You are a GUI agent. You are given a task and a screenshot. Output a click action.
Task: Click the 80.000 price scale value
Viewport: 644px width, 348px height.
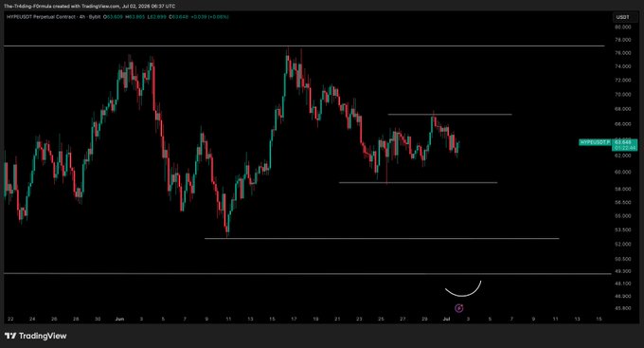tap(622, 27)
